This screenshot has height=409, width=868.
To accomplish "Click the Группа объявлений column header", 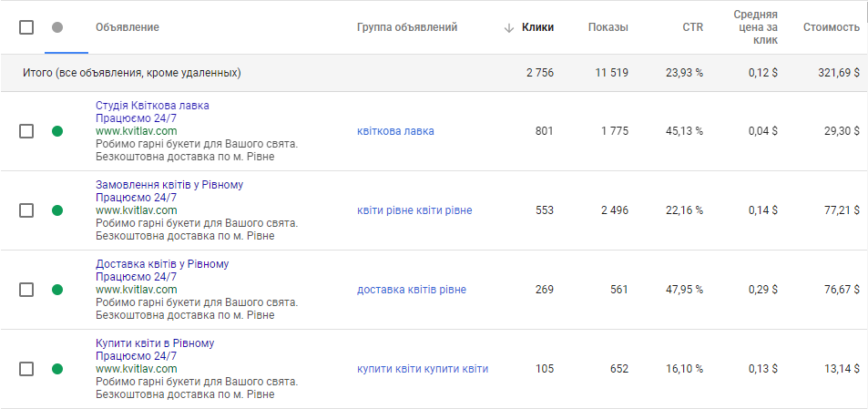I will click(x=407, y=27).
